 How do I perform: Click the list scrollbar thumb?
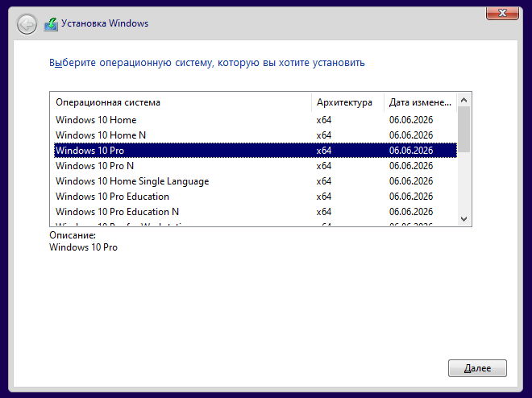tap(463, 129)
